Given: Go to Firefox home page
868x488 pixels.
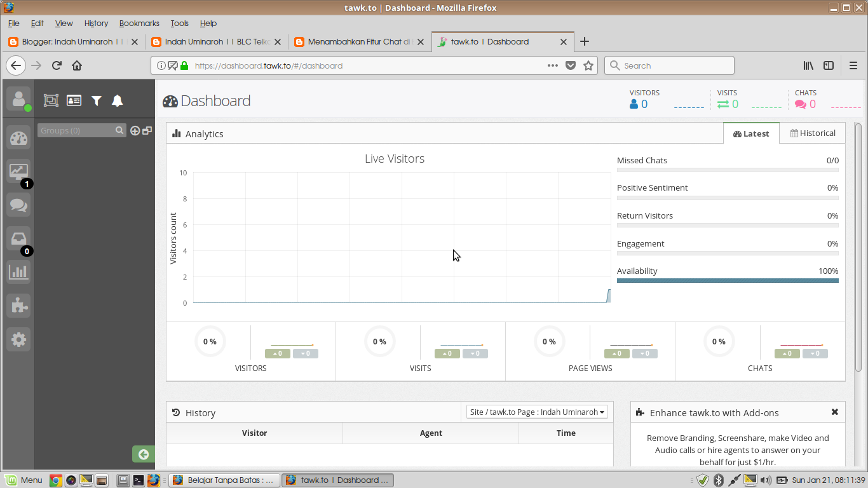Looking at the screenshot, I should tap(77, 65).
